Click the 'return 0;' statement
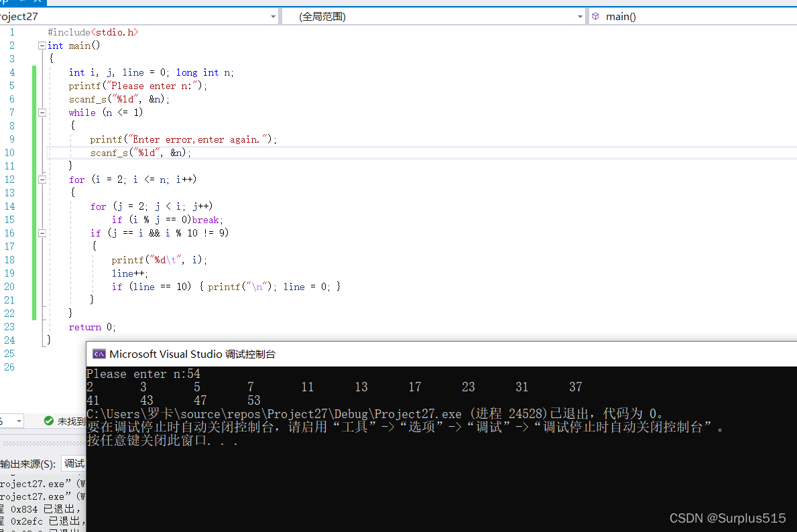This screenshot has width=797, height=532. click(x=92, y=327)
